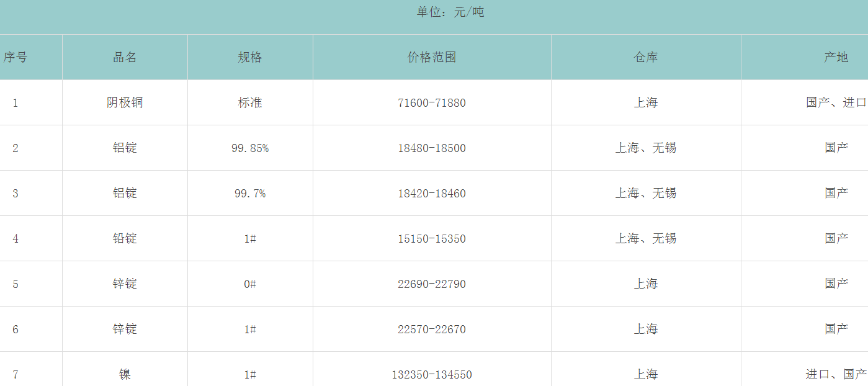The image size is (868, 386).
Task: Click the 仓库 column header
Action: pyautogui.click(x=646, y=58)
